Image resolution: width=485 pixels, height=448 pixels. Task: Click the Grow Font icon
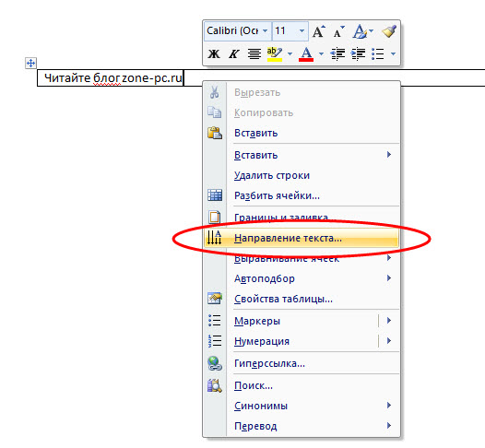click(319, 31)
